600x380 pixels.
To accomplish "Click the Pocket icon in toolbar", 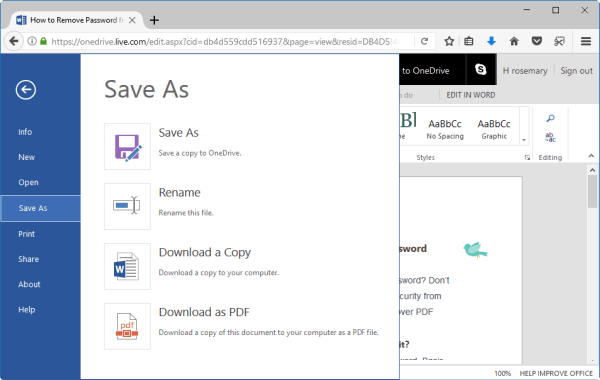I will 537,41.
